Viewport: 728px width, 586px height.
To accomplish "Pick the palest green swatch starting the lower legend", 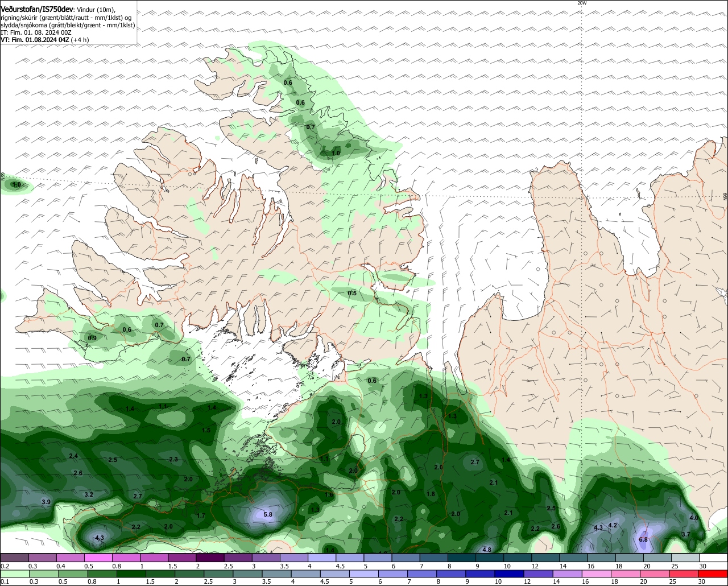I will point(15,574).
